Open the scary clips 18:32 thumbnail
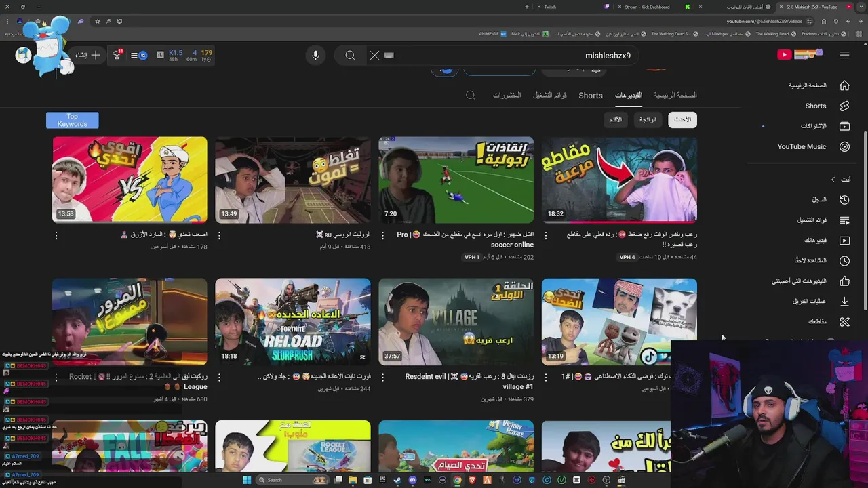Viewport: 868px width, 488px height. pos(619,180)
